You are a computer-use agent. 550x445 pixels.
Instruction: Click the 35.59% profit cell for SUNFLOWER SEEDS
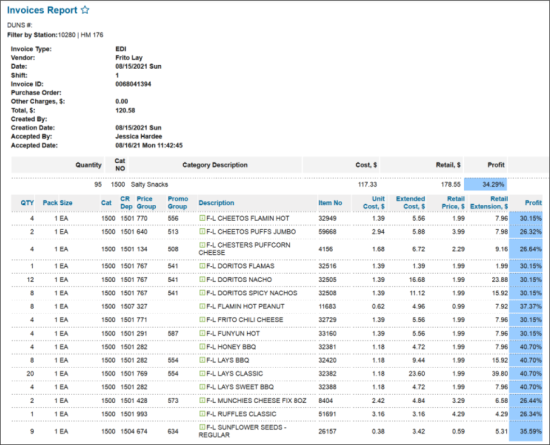click(x=526, y=431)
